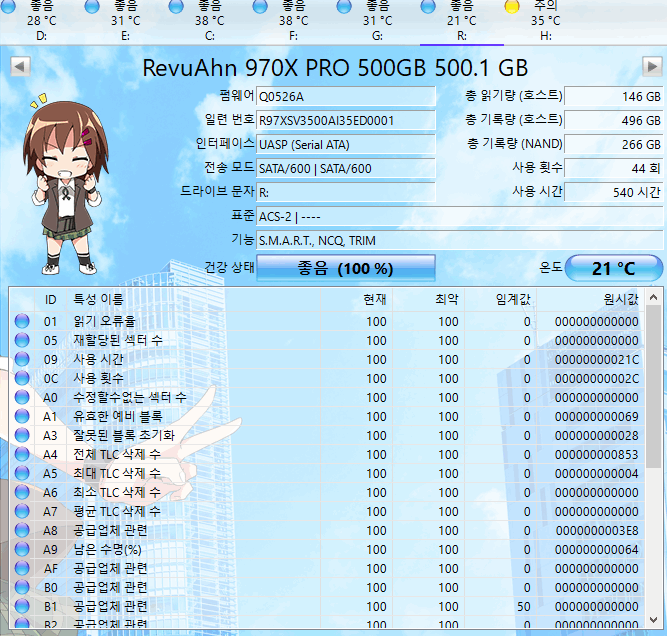The height and width of the screenshot is (636, 667).
Task: Click status orb for attribute A8
Action: [x=22, y=530]
